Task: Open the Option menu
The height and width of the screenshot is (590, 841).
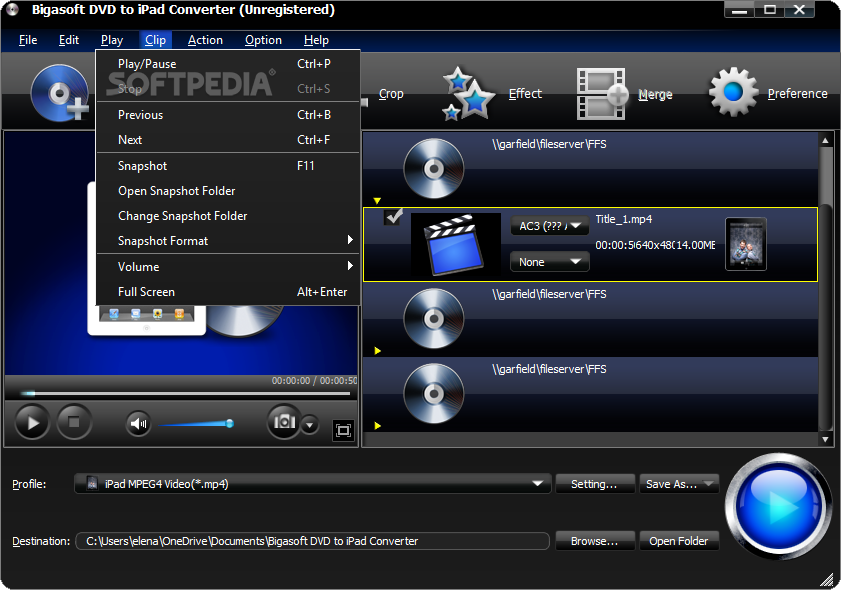Action: pyautogui.click(x=263, y=40)
